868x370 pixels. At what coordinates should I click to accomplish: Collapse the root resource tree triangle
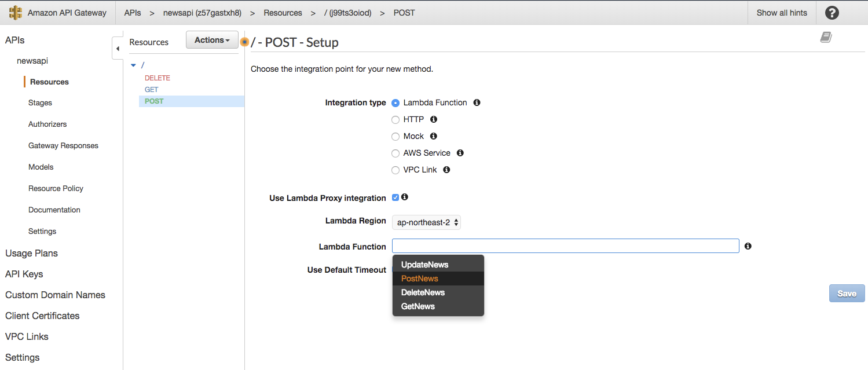134,65
